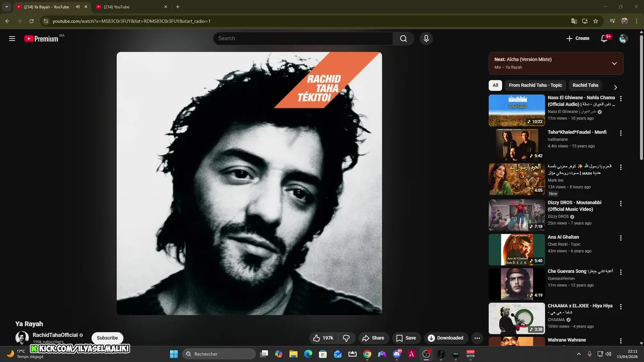Like the Ya Rayah video

point(323,338)
